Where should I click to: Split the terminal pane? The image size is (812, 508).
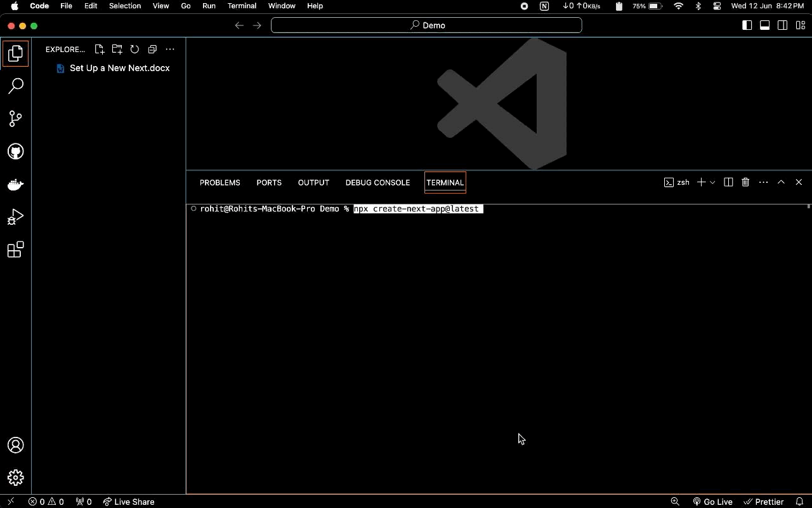click(x=728, y=182)
